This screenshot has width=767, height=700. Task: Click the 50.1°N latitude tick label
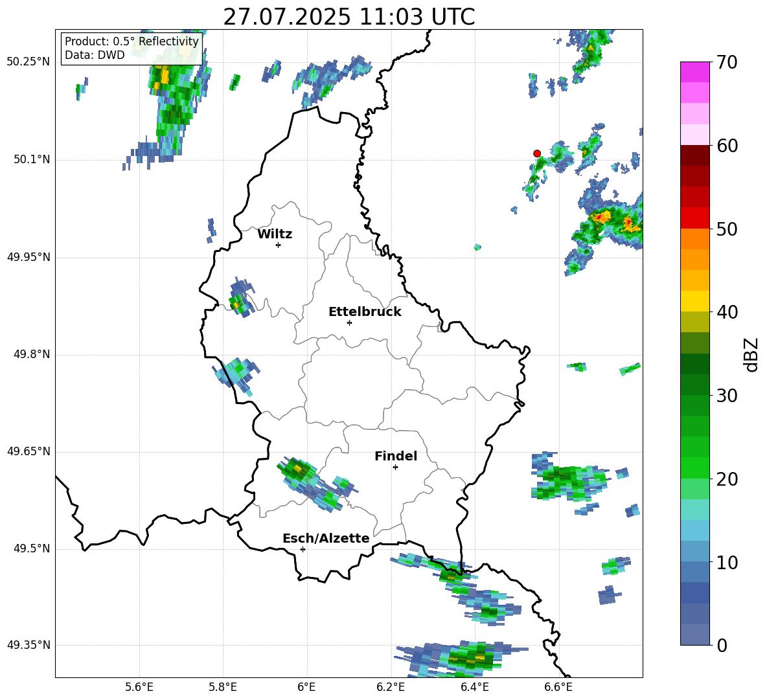click(x=32, y=160)
